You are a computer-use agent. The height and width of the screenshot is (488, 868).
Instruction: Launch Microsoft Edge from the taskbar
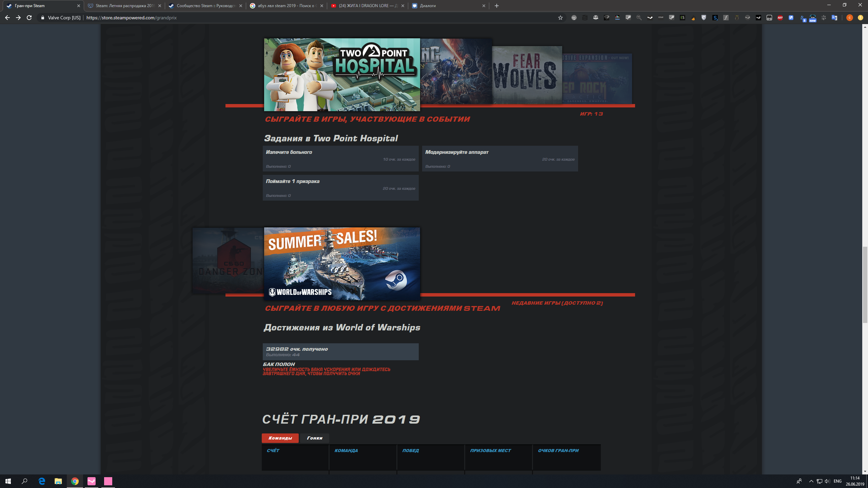[x=42, y=481]
